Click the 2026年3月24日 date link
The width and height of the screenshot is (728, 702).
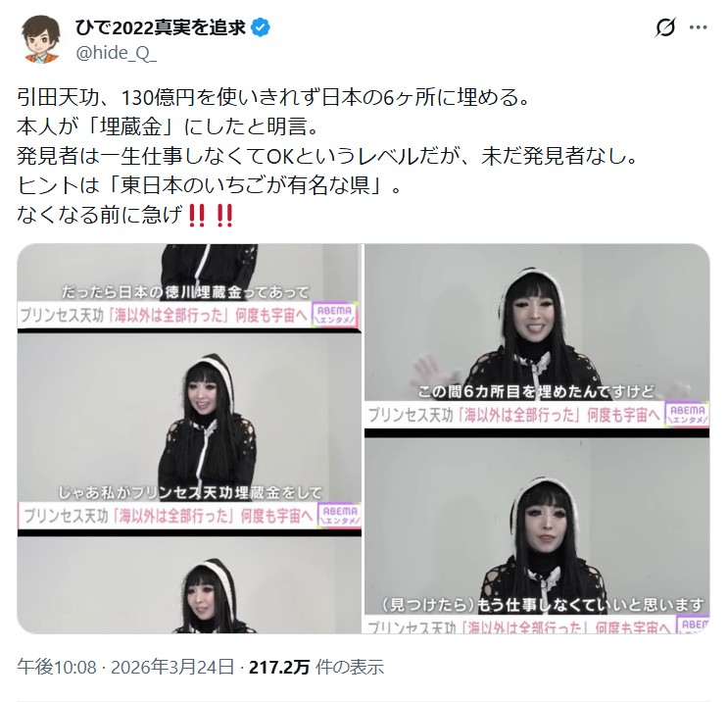(x=172, y=668)
